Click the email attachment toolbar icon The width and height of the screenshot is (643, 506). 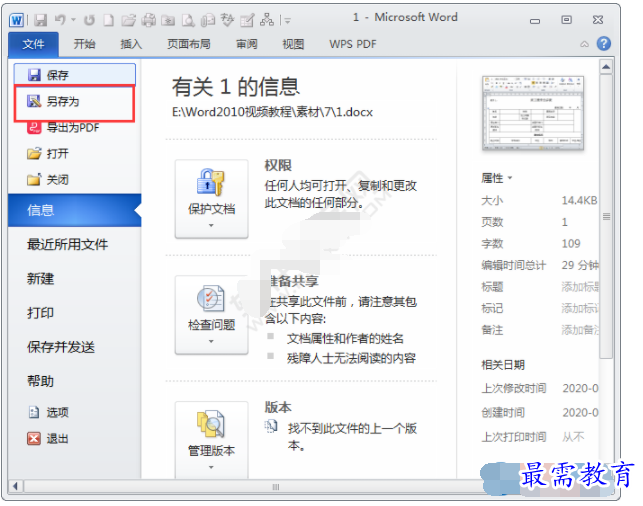208,20
